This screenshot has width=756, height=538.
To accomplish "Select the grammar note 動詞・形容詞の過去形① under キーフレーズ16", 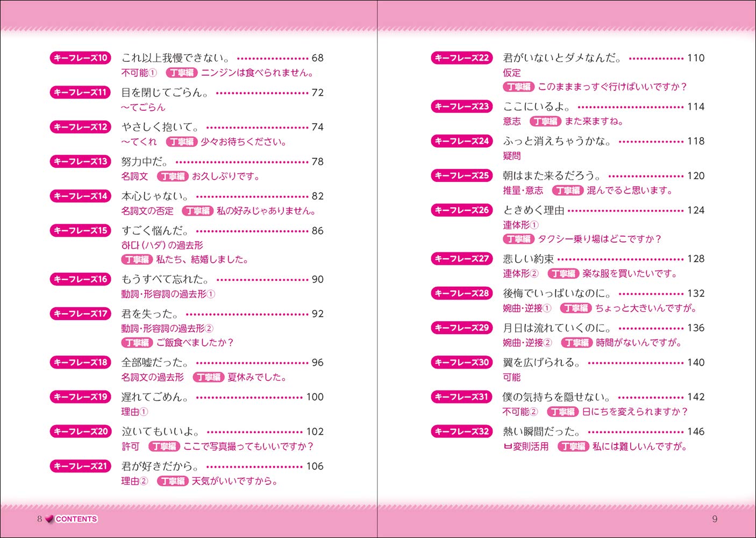I will [168, 294].
